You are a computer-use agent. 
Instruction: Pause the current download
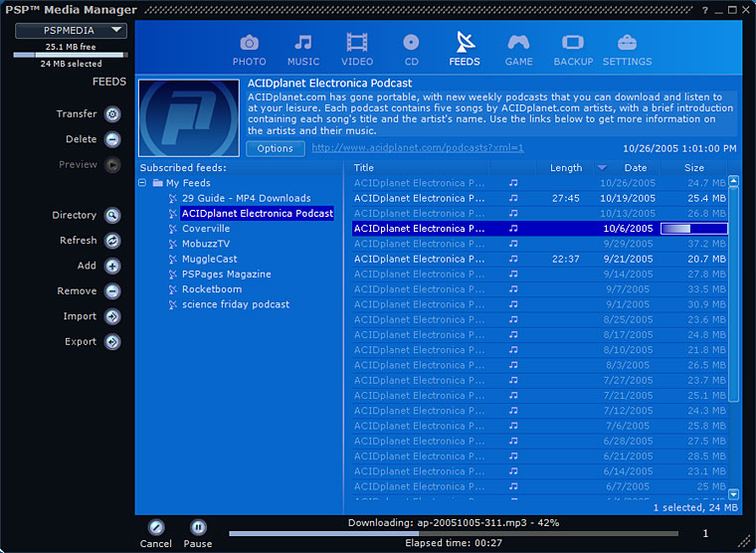point(198,528)
